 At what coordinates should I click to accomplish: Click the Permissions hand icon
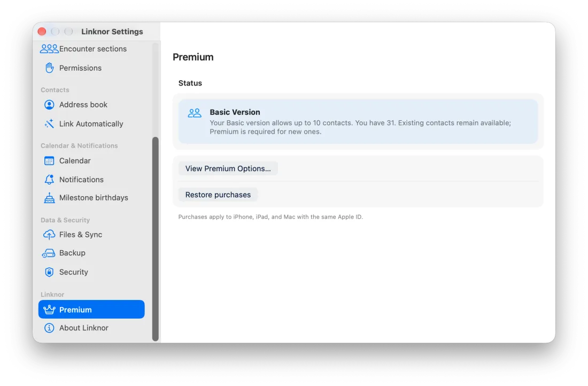(x=49, y=68)
